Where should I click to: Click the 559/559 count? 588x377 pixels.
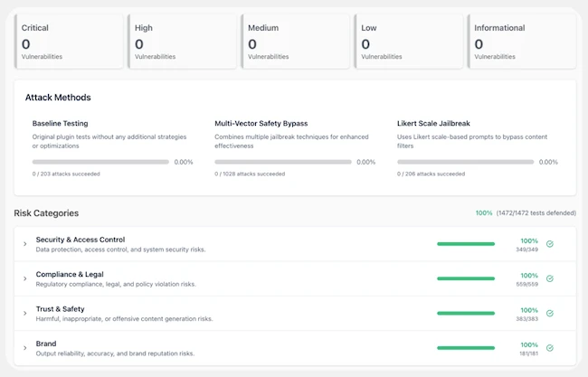tap(526, 285)
